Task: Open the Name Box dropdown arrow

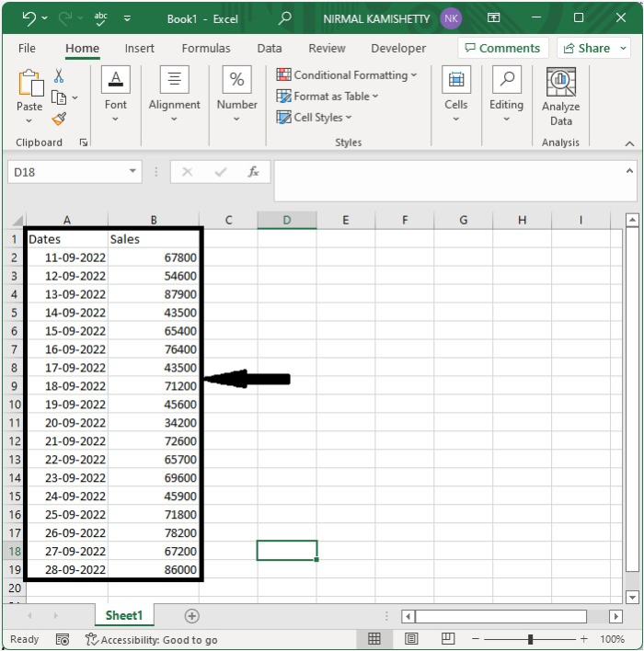Action: pos(132,171)
